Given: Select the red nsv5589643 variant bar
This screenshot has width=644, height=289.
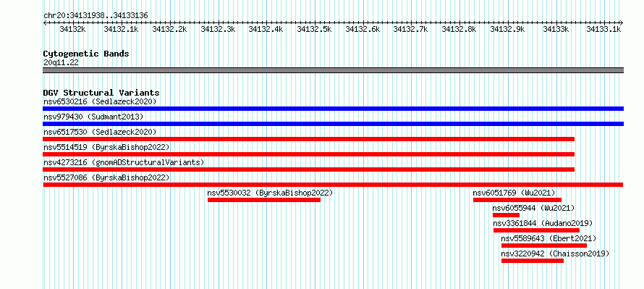Looking at the screenshot, I should tap(544, 246).
